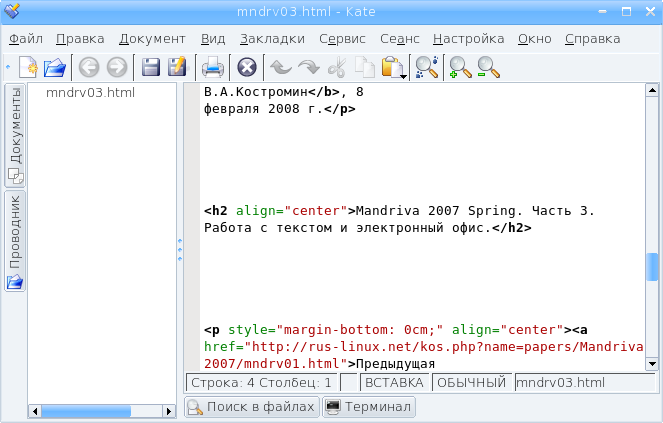This screenshot has width=663, height=423.
Task: Click the documents panel horizontal scrollbar thumb
Action: click(x=86, y=411)
